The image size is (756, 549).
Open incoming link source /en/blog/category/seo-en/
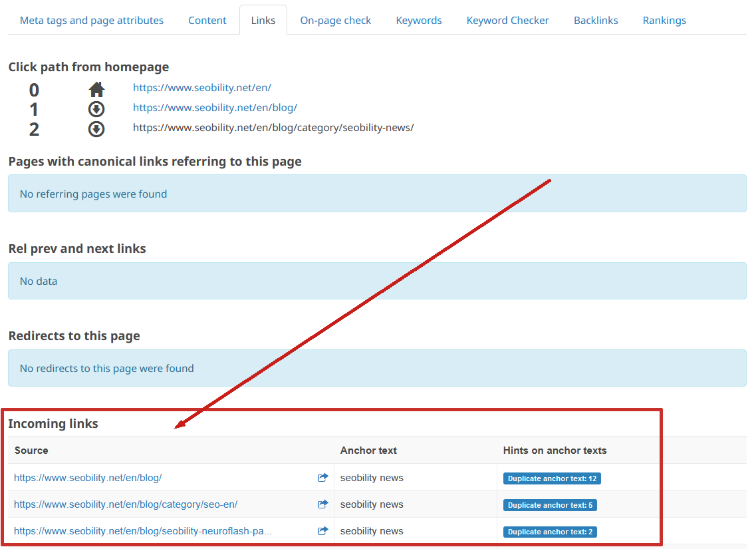(x=126, y=504)
